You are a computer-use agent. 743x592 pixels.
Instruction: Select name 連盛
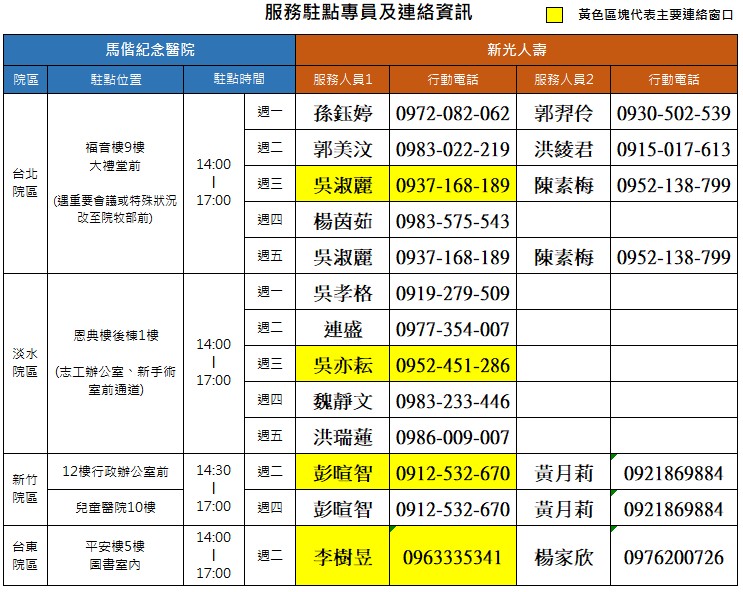click(x=343, y=329)
